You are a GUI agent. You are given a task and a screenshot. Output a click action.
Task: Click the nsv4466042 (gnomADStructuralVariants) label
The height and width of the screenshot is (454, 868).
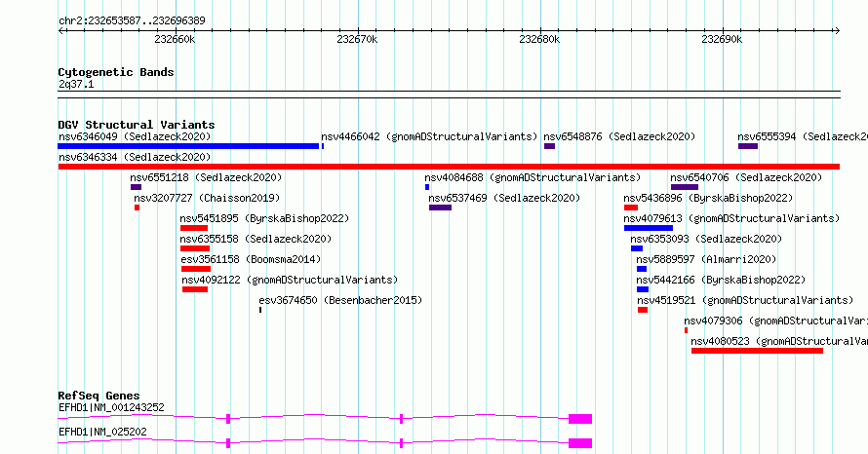click(429, 136)
